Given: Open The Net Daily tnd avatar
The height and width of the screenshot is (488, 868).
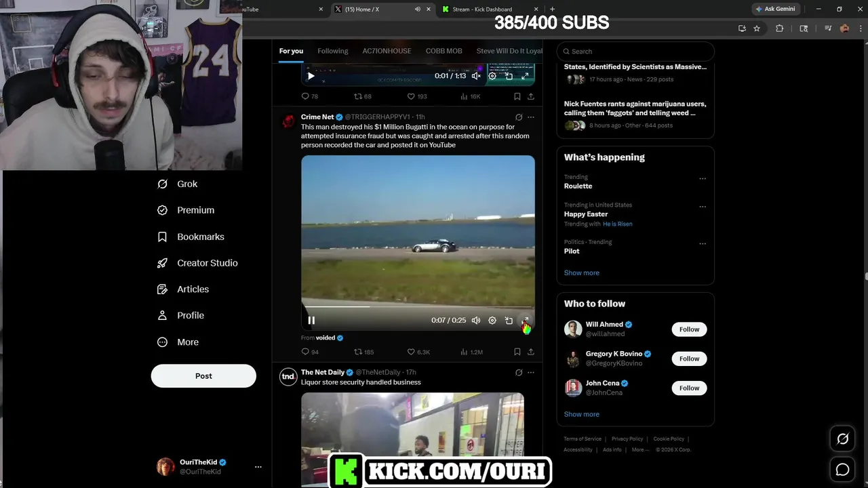Looking at the screenshot, I should point(288,376).
